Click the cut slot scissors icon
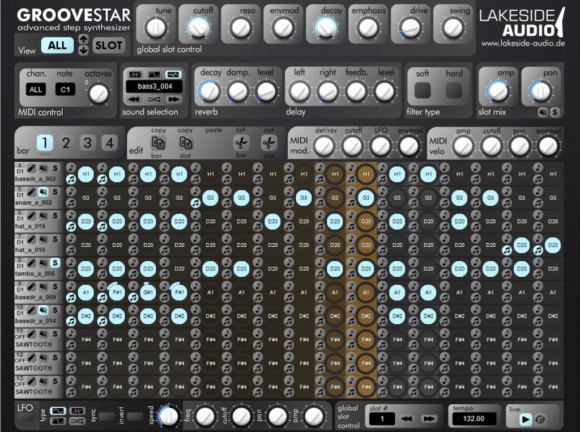The image size is (580, 432). tap(269, 143)
